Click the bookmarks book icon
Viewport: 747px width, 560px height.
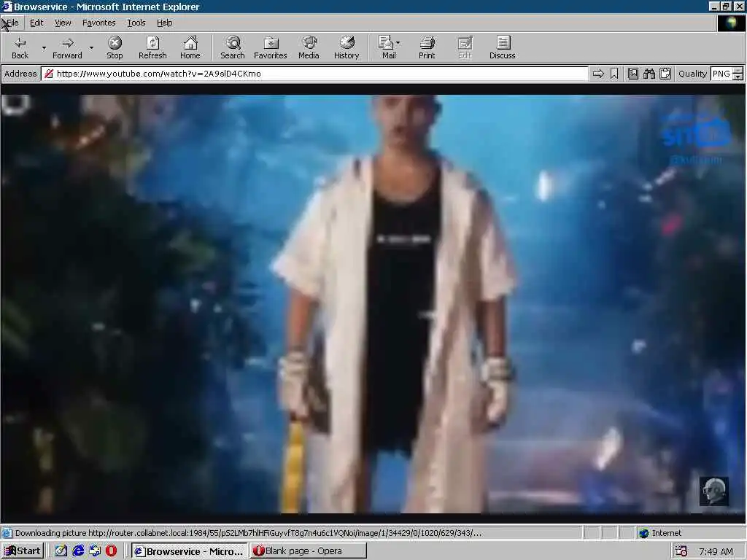(x=633, y=74)
